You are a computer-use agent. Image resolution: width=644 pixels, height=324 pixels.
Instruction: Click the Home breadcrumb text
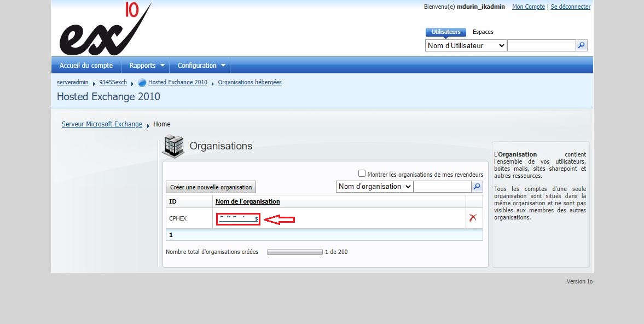162,124
